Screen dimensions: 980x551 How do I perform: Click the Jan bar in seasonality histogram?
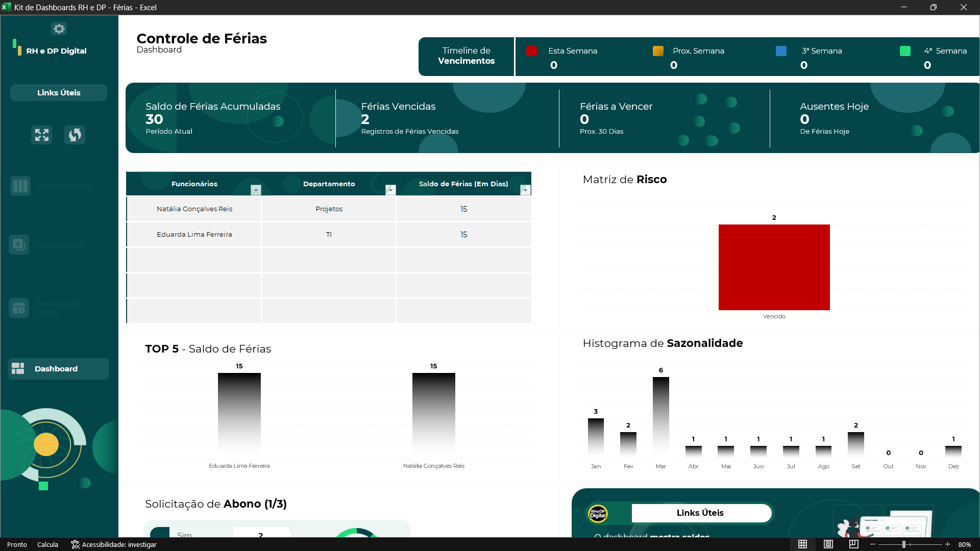click(x=596, y=438)
